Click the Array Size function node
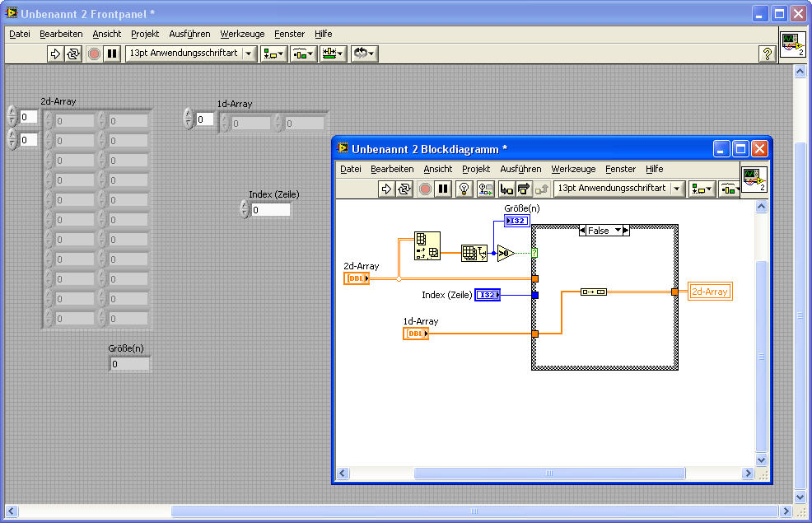812x523 pixels. (474, 253)
